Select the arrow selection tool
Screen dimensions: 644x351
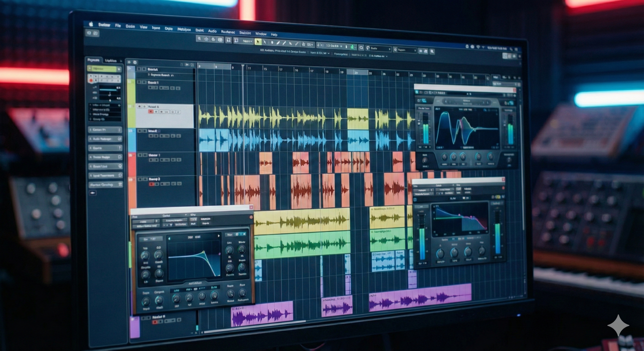265,42
